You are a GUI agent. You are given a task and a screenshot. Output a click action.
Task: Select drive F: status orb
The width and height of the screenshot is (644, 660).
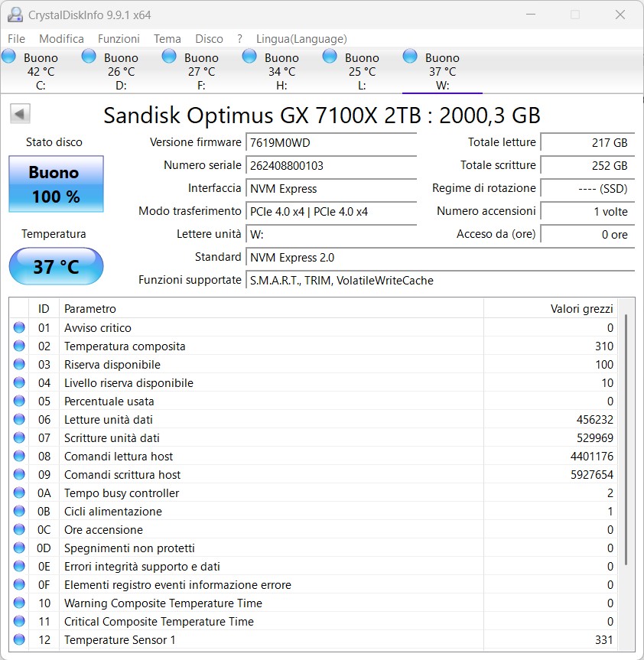point(169,57)
